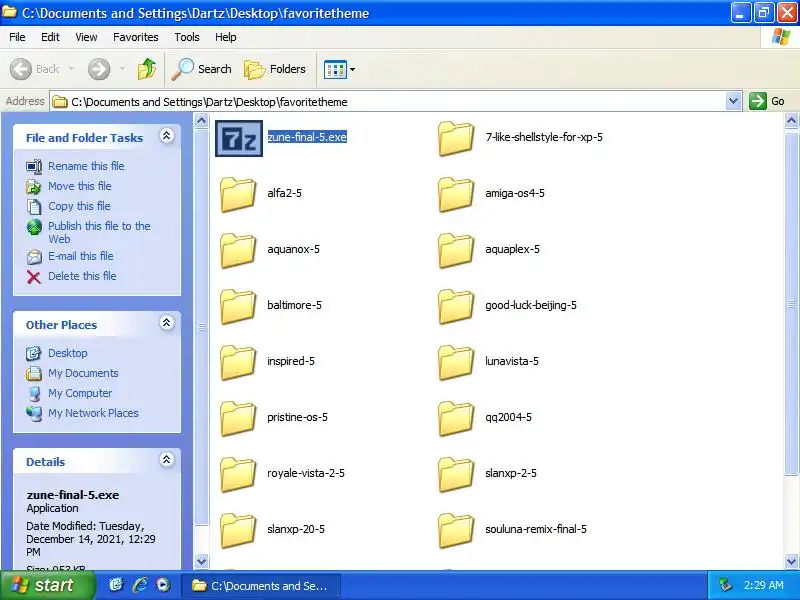Click the Views grid icon

click(335, 69)
